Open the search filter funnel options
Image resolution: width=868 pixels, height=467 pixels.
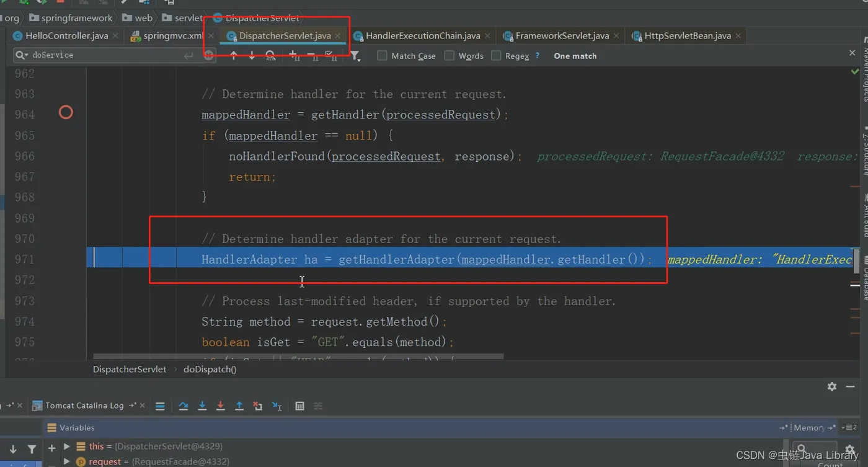pyautogui.click(x=355, y=56)
